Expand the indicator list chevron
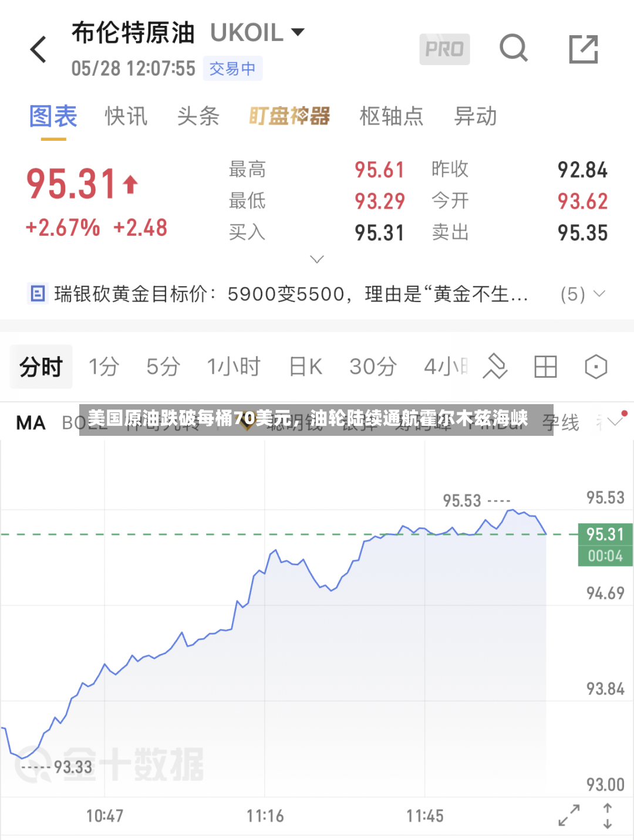634x840 pixels. click(616, 421)
